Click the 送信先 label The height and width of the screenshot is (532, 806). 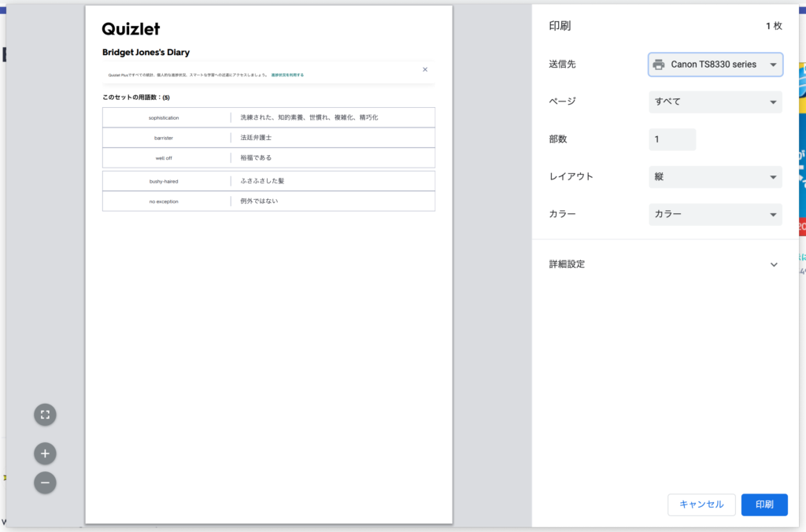(562, 65)
